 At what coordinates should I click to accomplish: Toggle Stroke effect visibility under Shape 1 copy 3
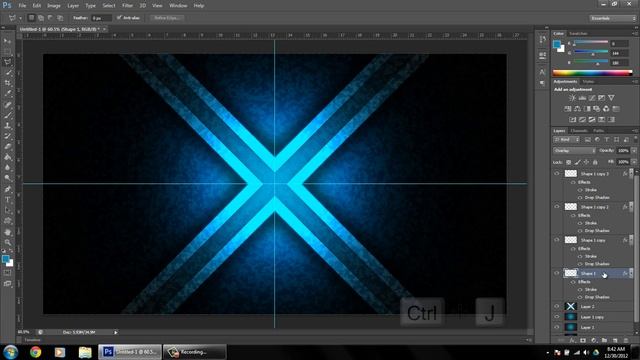[x=580, y=190]
